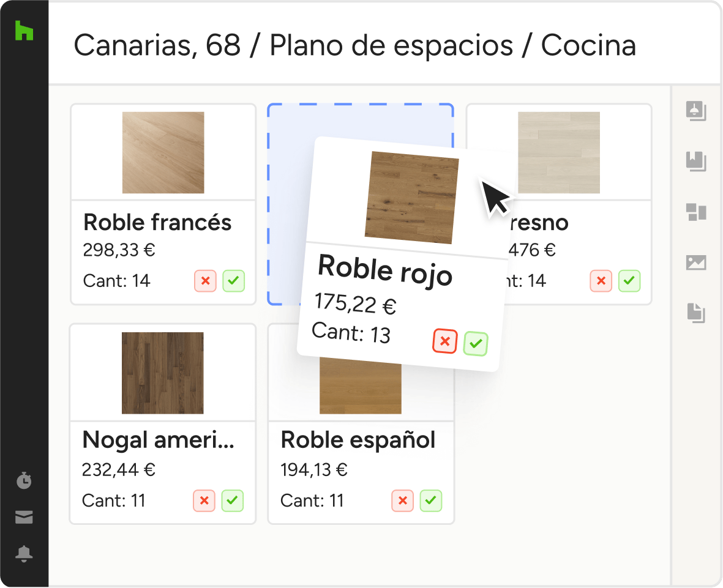This screenshot has height=588, width=723.
Task: Reject the Fresno card with red X
Action: point(601,281)
